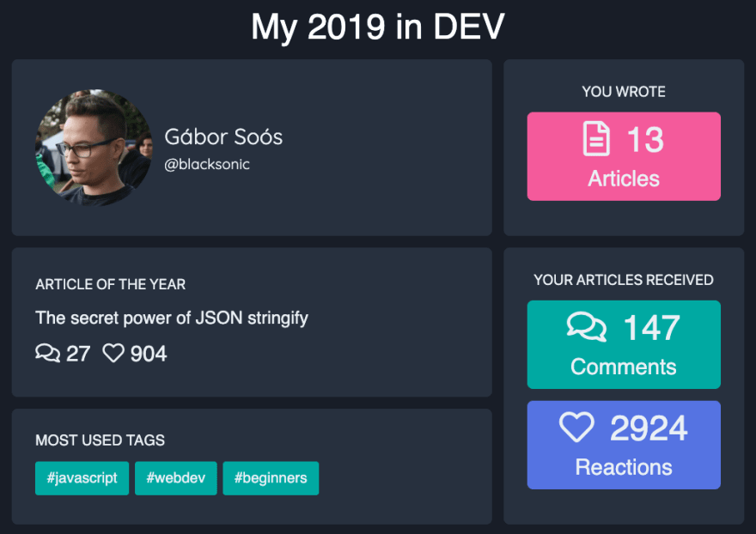The height and width of the screenshot is (534, 756).
Task: Click the @blacksonic username
Action: (x=207, y=164)
